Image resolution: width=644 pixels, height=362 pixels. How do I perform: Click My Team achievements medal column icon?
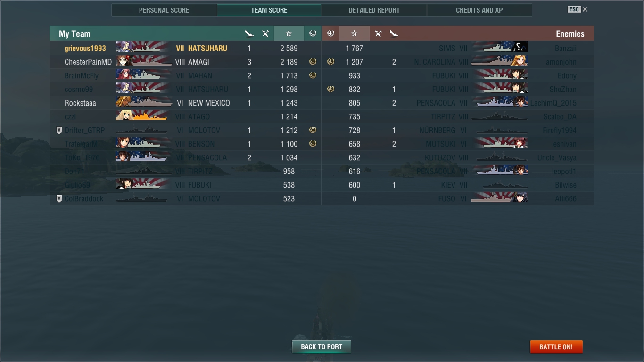(313, 33)
